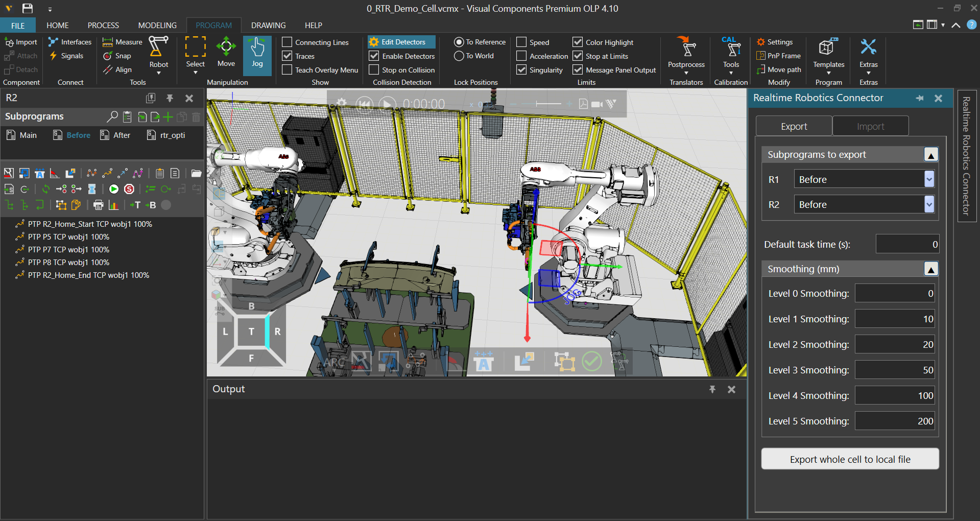This screenshot has height=521, width=980.
Task: Save the layout with the disk icon
Action: click(x=28, y=8)
